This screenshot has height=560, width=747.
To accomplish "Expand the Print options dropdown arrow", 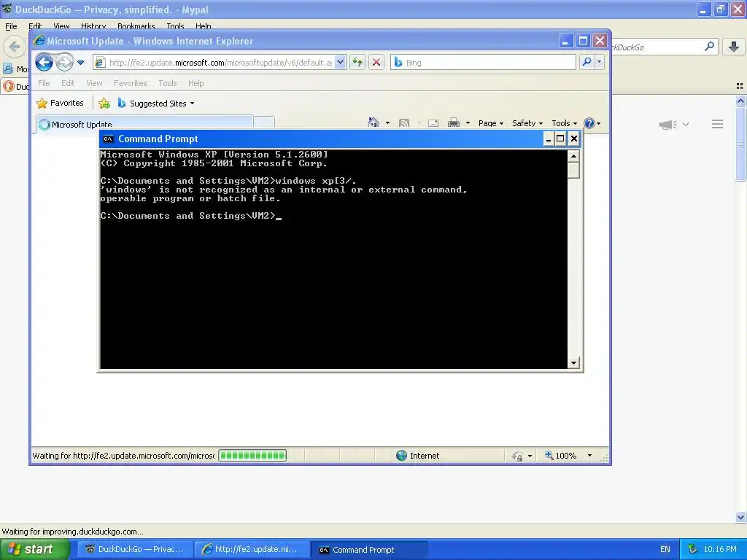I will click(x=468, y=122).
